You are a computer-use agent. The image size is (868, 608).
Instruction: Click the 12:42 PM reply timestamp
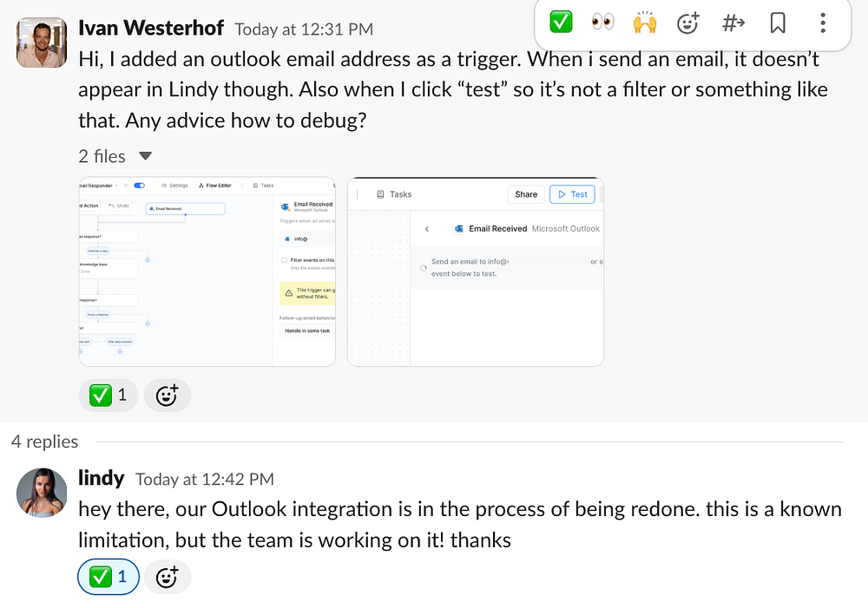[x=205, y=480]
